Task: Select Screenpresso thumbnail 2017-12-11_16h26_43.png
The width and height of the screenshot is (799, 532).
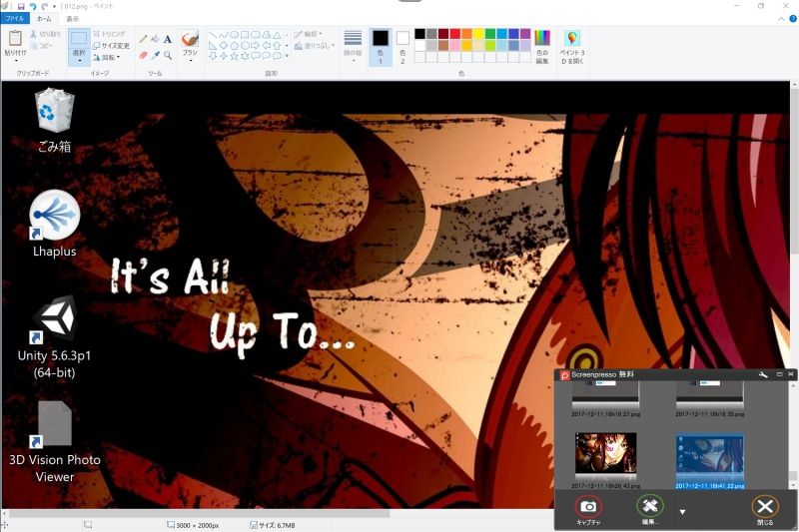Action: tap(606, 461)
